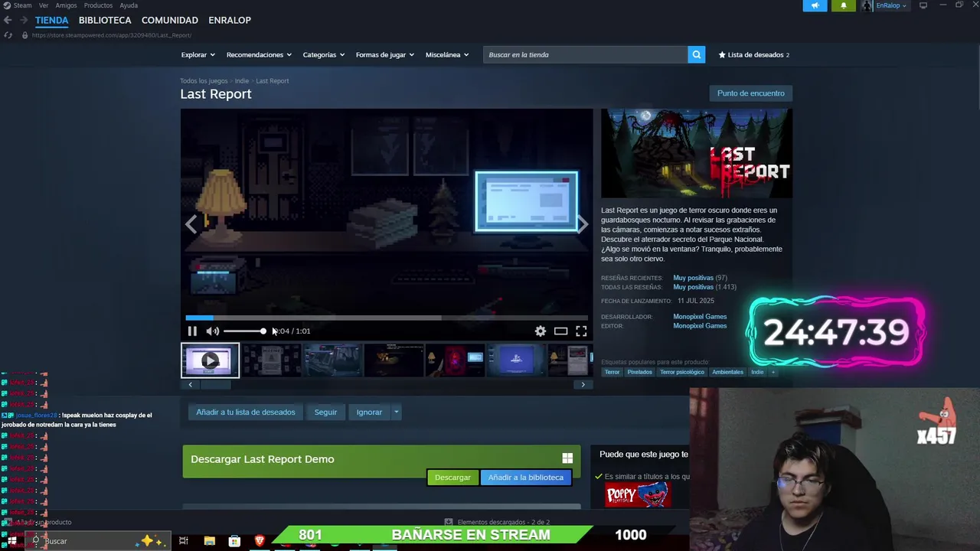This screenshot has height=551, width=980.
Task: Open the trailer settings gear
Action: pos(541,331)
